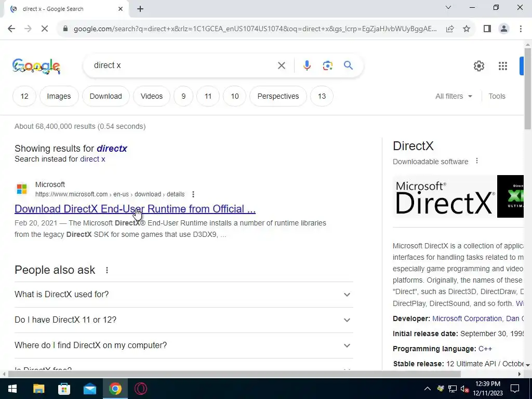Click the Google logo
The width and height of the screenshot is (532, 399).
(x=36, y=66)
